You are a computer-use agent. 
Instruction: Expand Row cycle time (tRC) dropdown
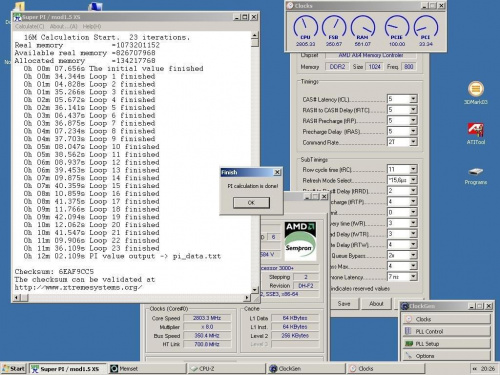tap(413, 169)
